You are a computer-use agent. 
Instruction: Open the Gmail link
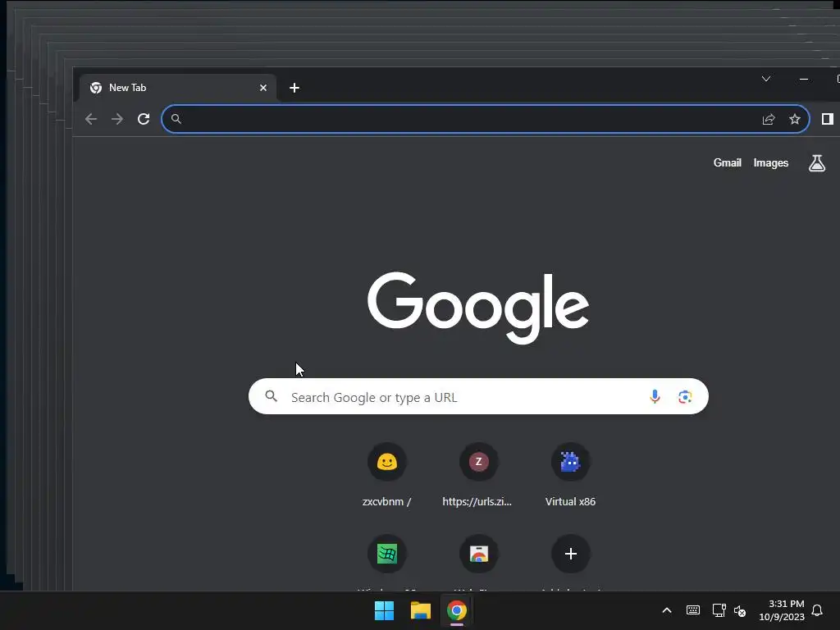coord(727,163)
